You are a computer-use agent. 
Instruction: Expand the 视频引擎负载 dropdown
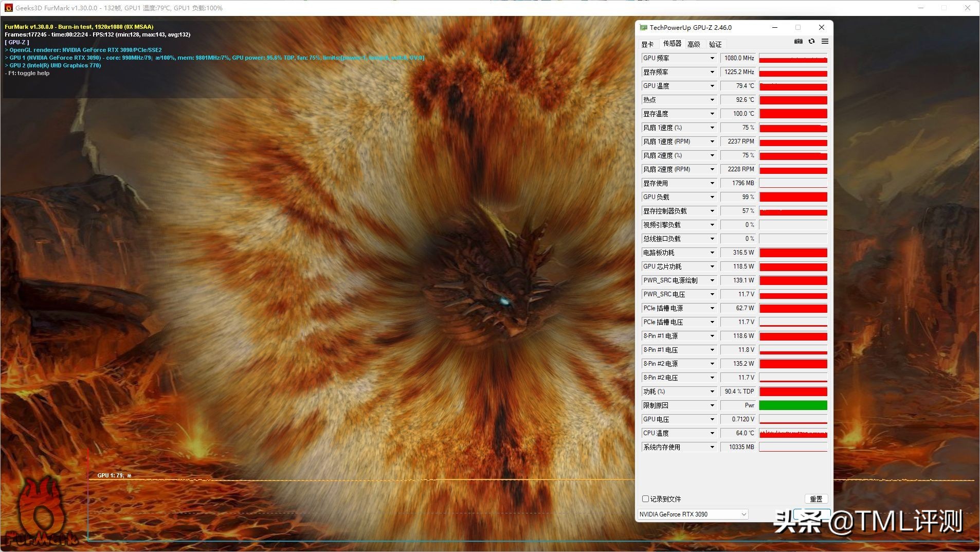pyautogui.click(x=712, y=225)
